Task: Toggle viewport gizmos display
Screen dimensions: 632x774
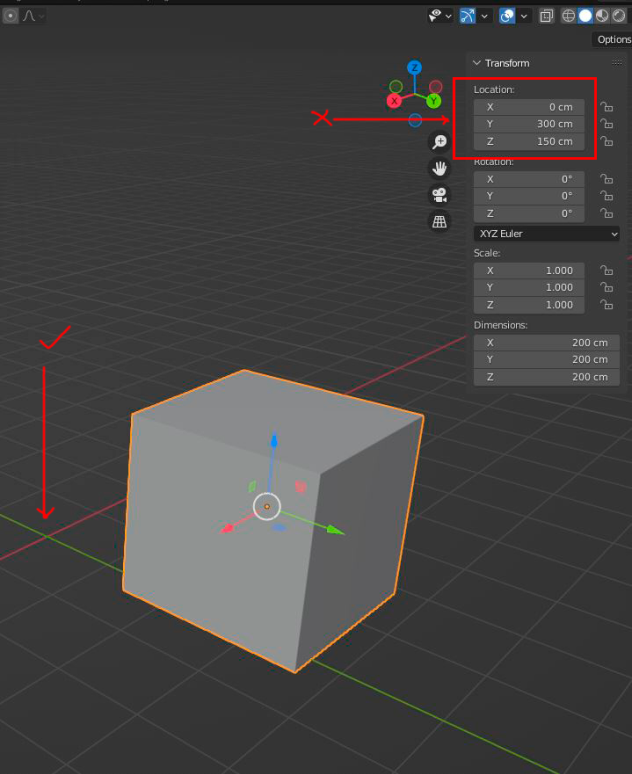Action: click(467, 16)
